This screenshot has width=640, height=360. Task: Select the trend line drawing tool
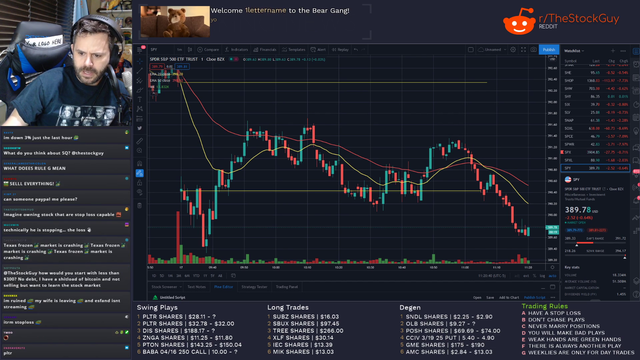(140, 71)
